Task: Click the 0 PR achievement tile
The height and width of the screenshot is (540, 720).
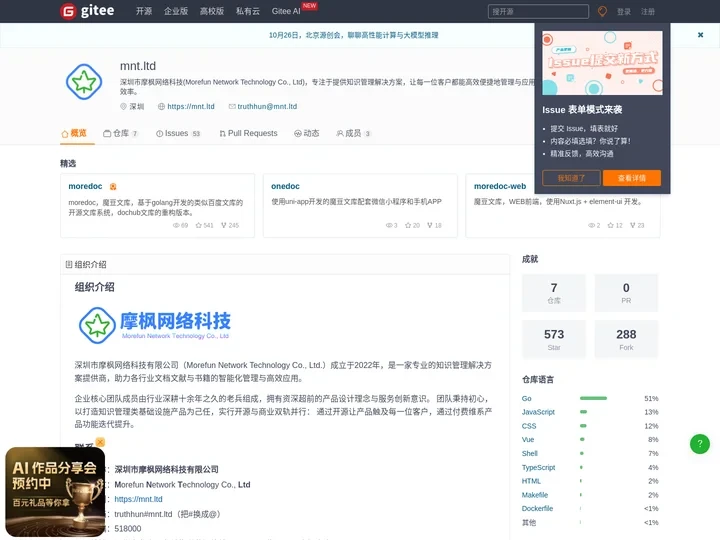Action: pos(626,293)
